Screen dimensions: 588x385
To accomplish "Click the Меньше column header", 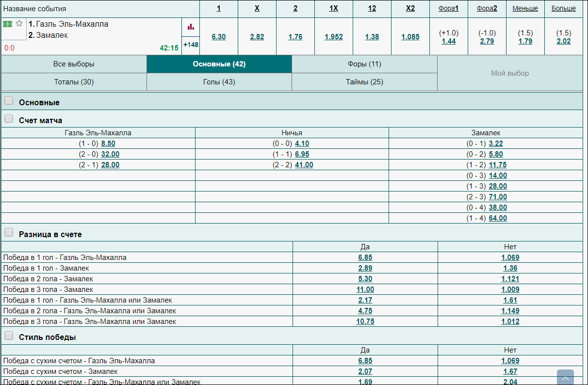I will tap(525, 8).
